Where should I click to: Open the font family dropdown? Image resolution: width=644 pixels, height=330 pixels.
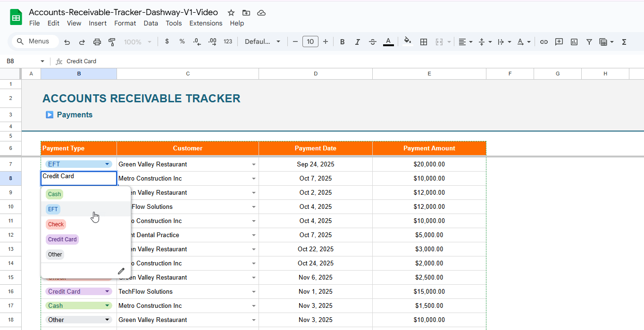pos(262,41)
